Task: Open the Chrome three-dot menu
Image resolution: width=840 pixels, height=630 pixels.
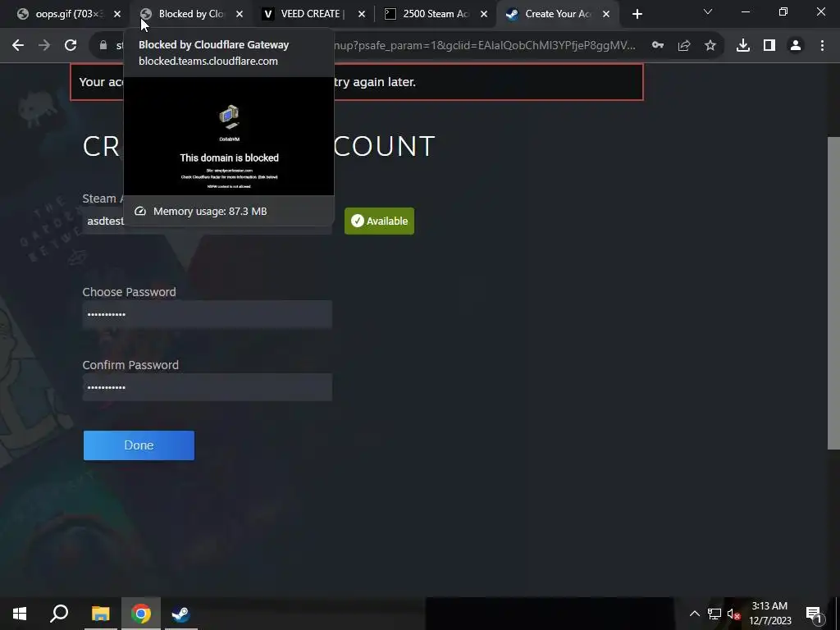Action: click(x=822, y=46)
